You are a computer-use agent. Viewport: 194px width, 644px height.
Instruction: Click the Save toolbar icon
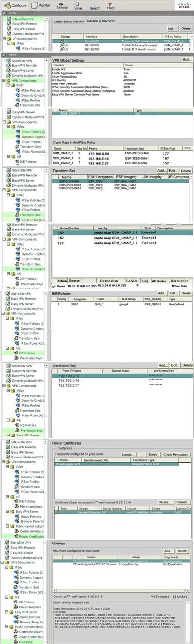[78, 5]
